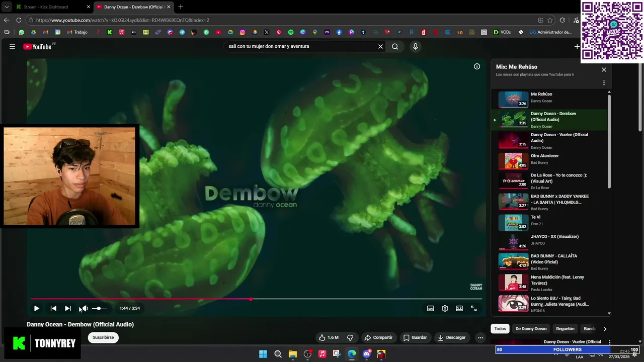Play BAD BUNNY x DADDY YANKEE - LA SANTA
Image resolution: width=644 pixels, height=362 pixels.
(x=549, y=202)
